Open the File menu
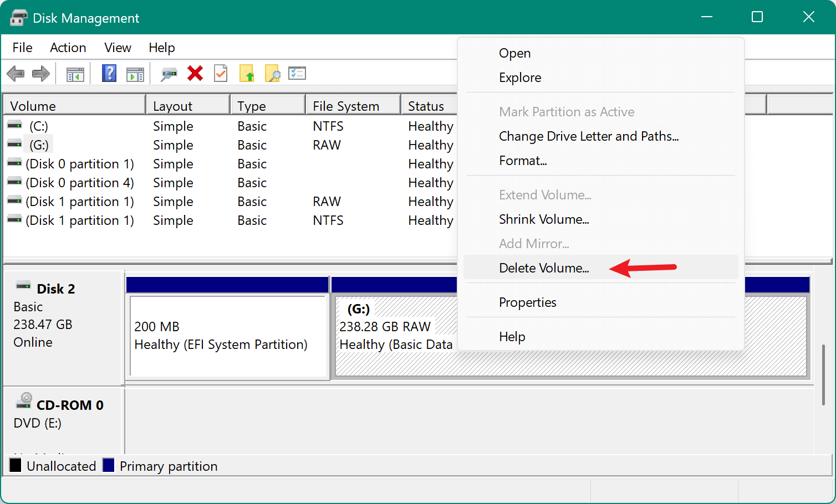Viewport: 836px width, 504px height. 22,48
